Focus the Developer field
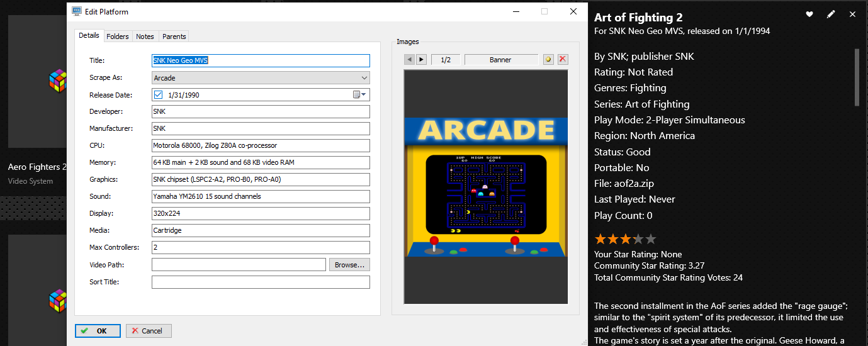 [x=261, y=111]
